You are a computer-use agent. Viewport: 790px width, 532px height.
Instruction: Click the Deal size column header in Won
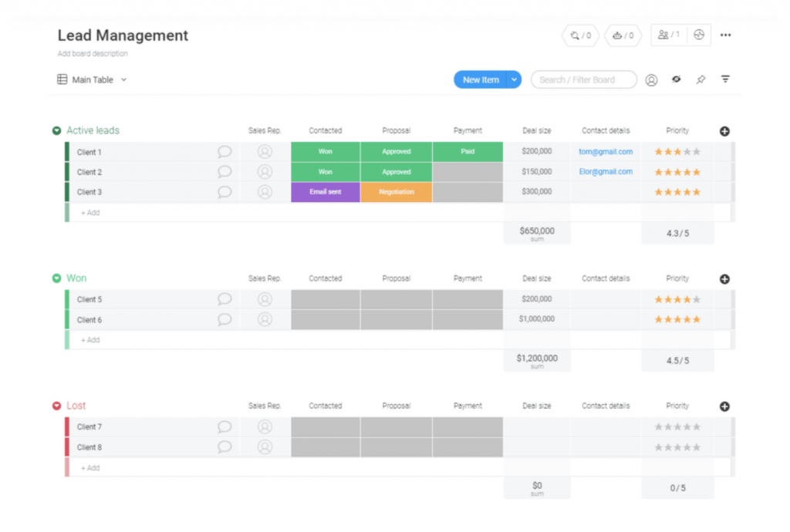point(536,278)
